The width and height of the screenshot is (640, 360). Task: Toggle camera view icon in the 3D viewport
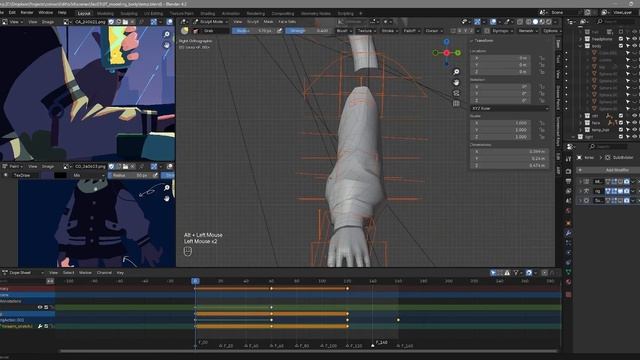[x=456, y=93]
